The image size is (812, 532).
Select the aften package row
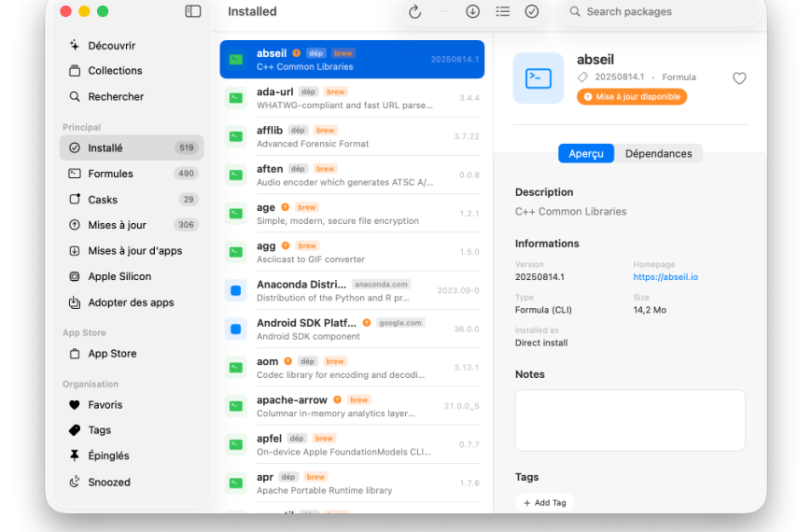pos(352,175)
